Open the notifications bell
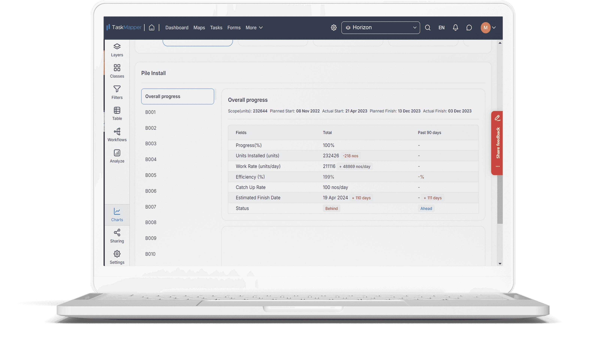The width and height of the screenshot is (598, 364). pyautogui.click(x=455, y=28)
